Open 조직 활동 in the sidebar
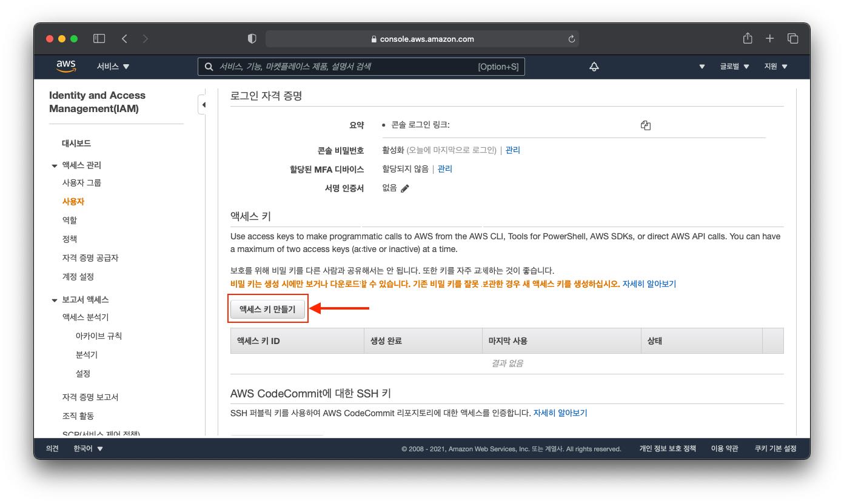Image resolution: width=844 pixels, height=504 pixels. 78,416
